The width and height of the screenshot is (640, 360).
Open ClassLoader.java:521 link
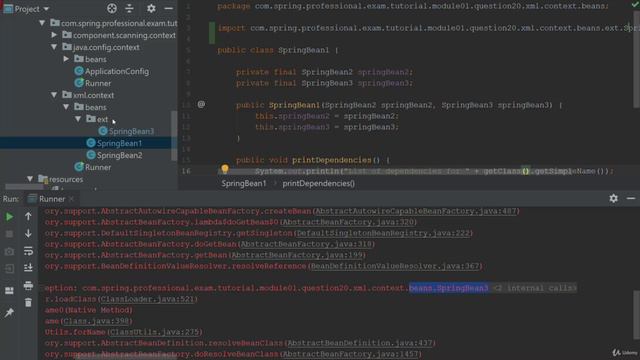pos(147,299)
